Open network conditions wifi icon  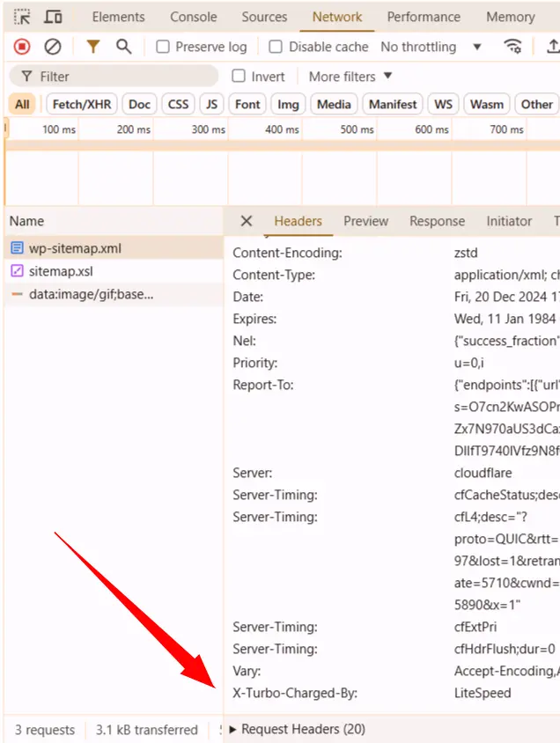click(x=512, y=47)
